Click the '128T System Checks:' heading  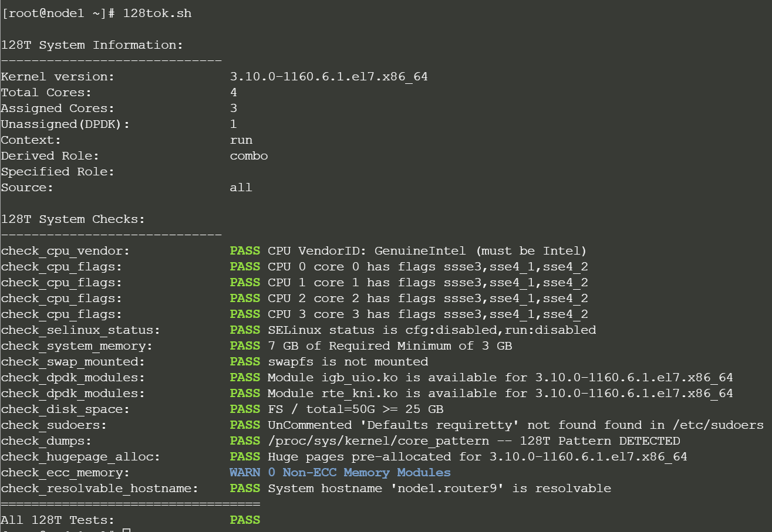[x=73, y=219]
